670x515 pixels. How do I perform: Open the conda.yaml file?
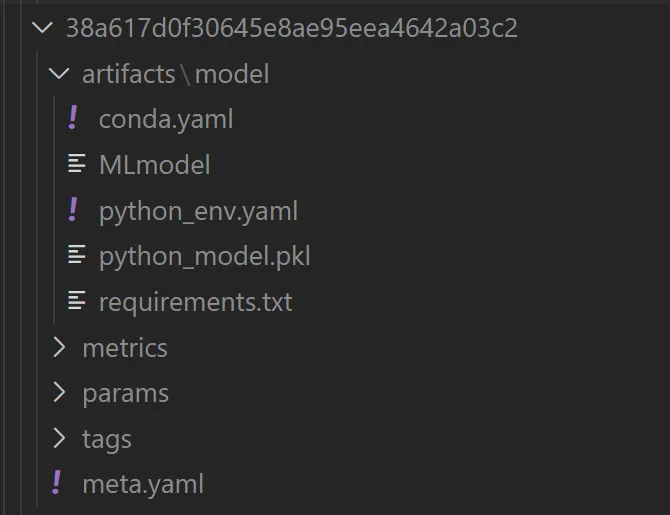click(x=166, y=119)
